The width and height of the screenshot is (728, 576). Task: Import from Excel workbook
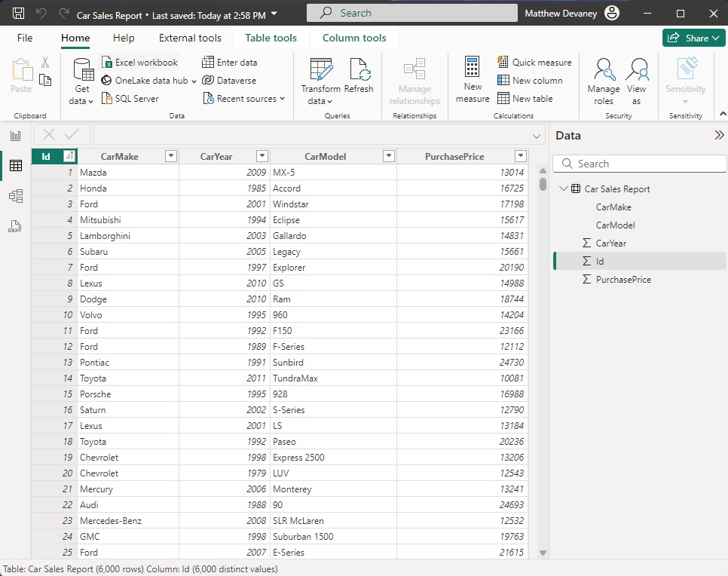pyautogui.click(x=139, y=63)
